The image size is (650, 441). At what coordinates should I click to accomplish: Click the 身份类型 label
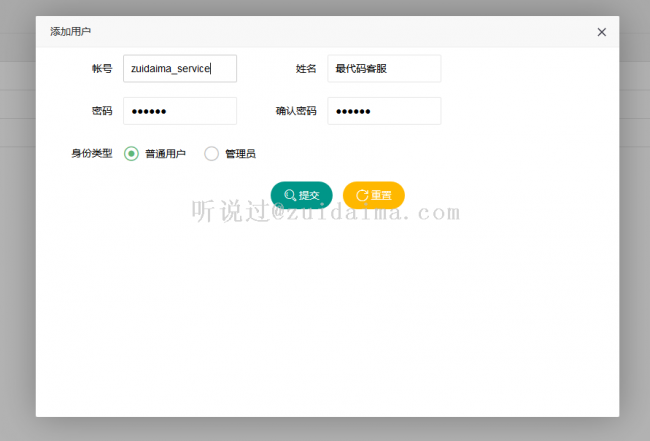[91, 154]
